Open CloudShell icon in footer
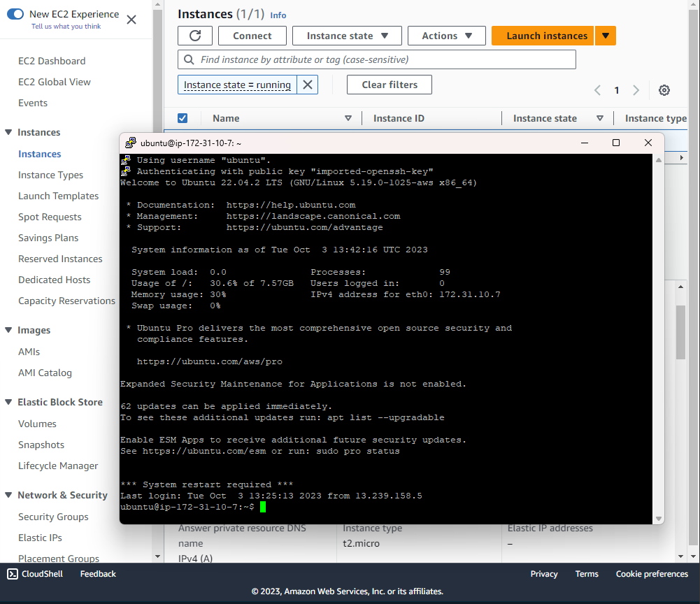700x604 pixels. (13, 574)
